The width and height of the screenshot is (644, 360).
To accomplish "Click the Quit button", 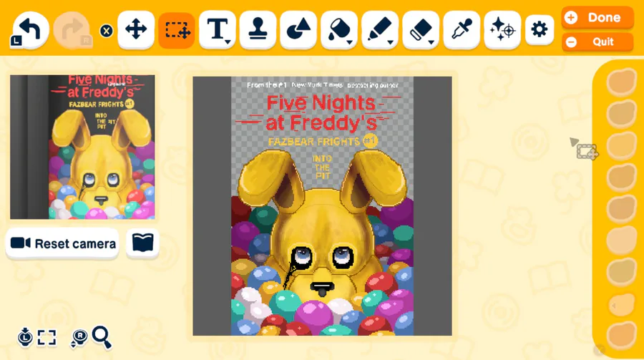I will (x=597, y=42).
